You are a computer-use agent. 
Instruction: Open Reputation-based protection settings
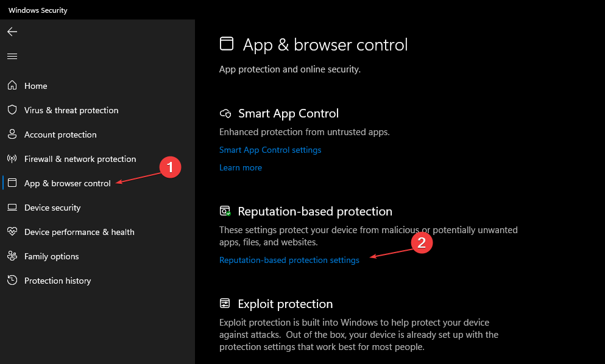pos(289,260)
